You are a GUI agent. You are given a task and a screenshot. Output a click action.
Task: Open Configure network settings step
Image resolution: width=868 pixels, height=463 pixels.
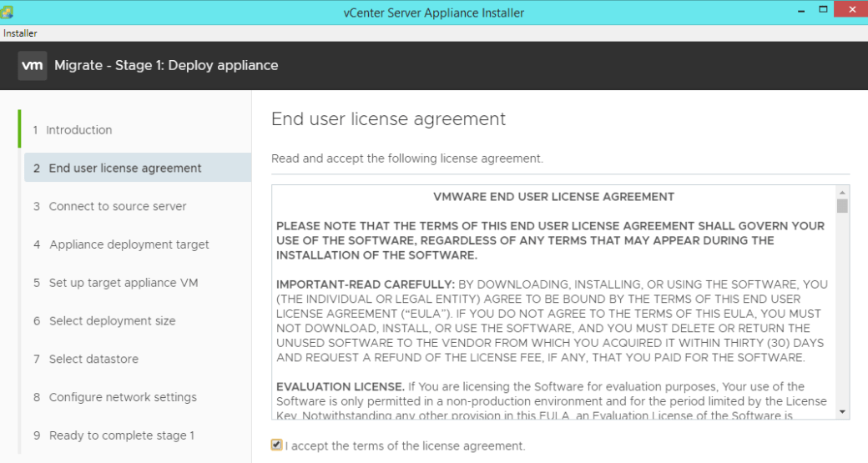[x=123, y=397]
